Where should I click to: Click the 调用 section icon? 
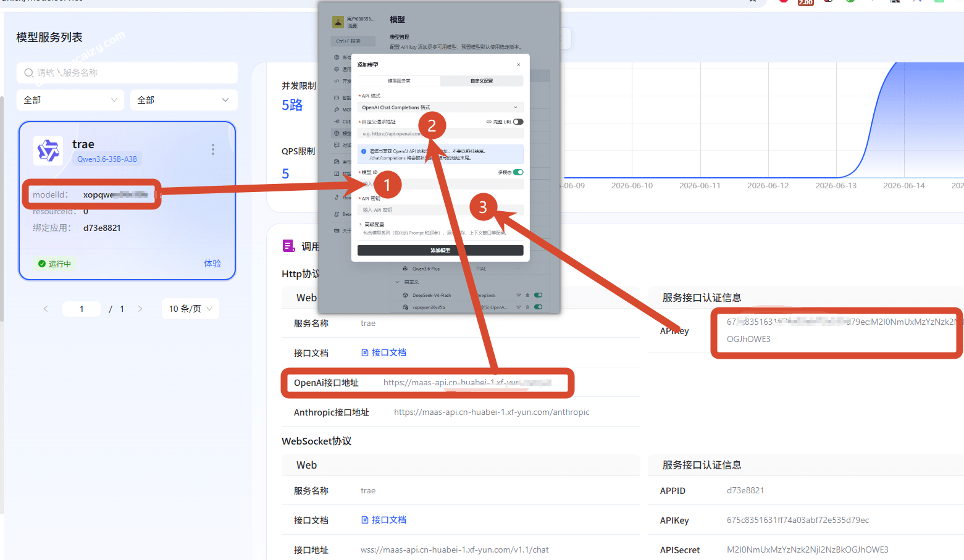(288, 246)
